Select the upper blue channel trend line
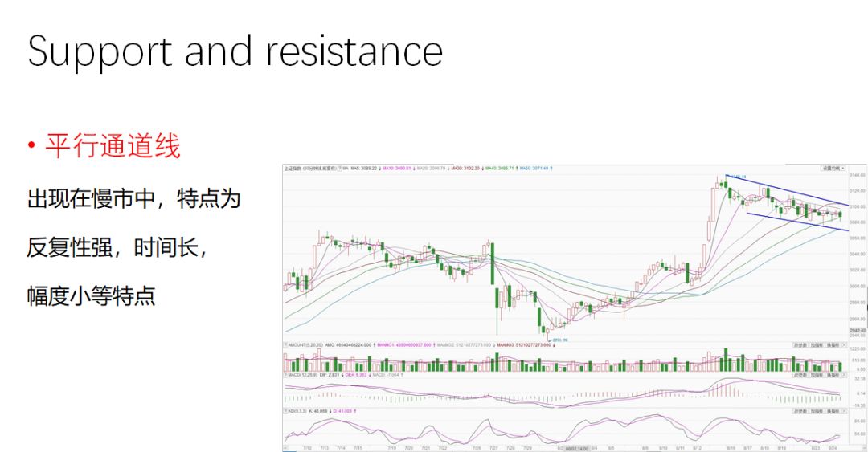Screen dimensions: 868x452 pos(786,189)
